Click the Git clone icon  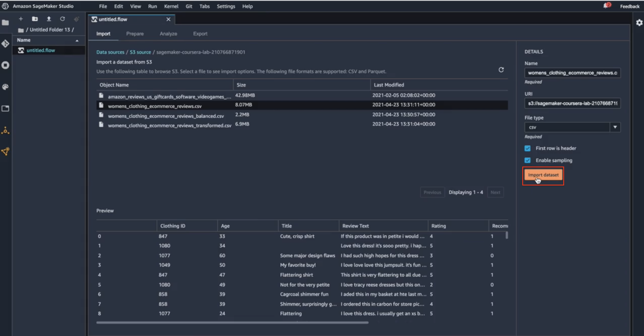click(76, 19)
